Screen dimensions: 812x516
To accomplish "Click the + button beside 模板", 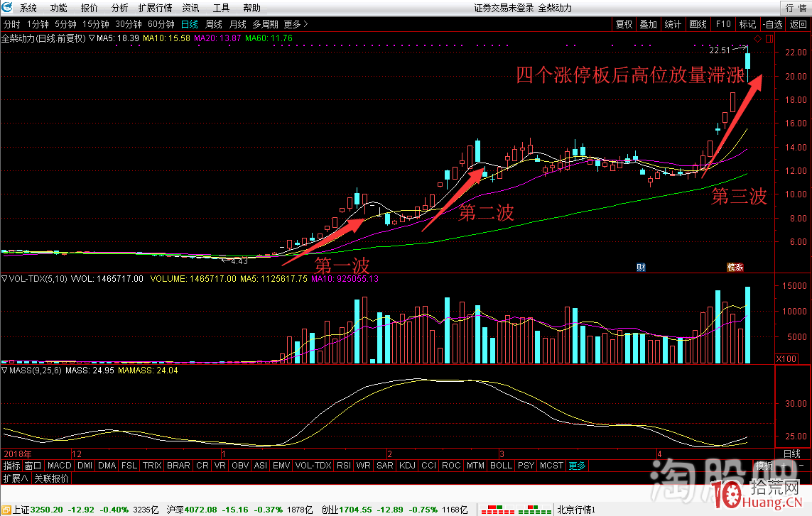I will [784, 466].
